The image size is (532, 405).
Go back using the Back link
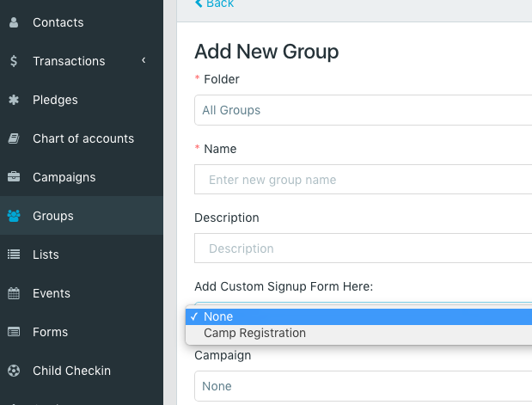pyautogui.click(x=214, y=4)
